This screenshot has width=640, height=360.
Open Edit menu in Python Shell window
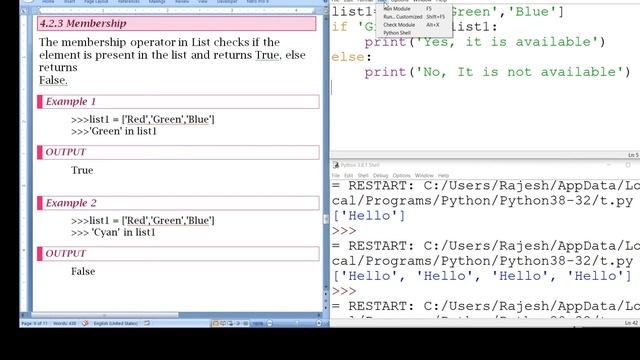point(348,176)
